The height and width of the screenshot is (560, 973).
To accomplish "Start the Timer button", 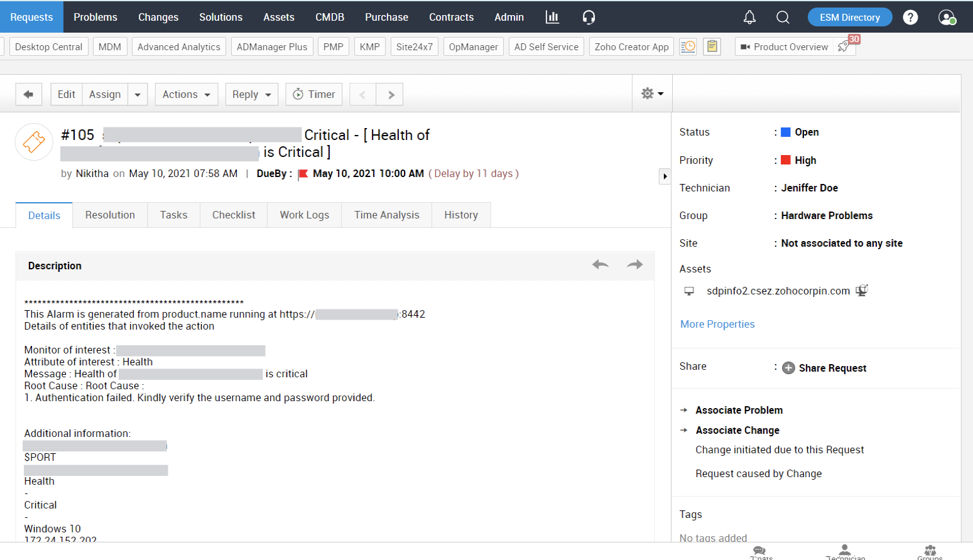I will (314, 94).
